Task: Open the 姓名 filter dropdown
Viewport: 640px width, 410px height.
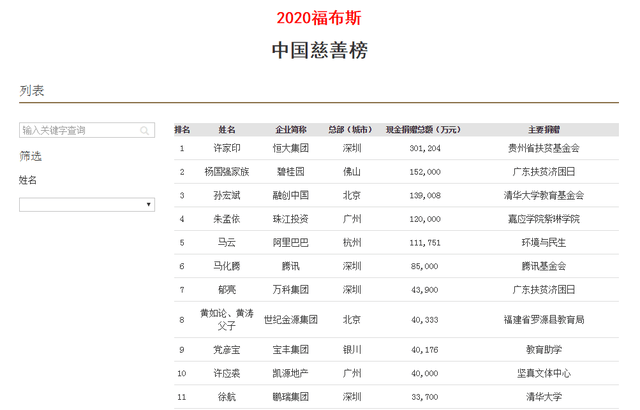Action: point(87,204)
